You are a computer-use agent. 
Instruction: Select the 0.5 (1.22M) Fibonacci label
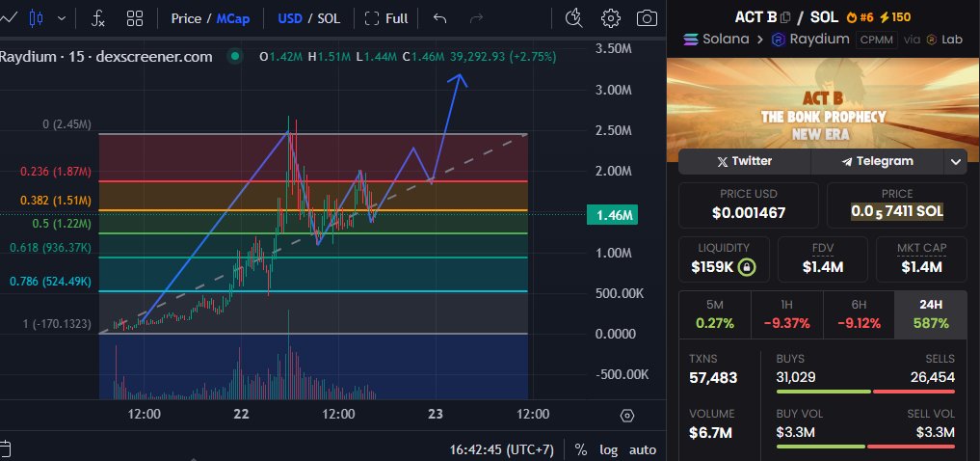click(61, 224)
